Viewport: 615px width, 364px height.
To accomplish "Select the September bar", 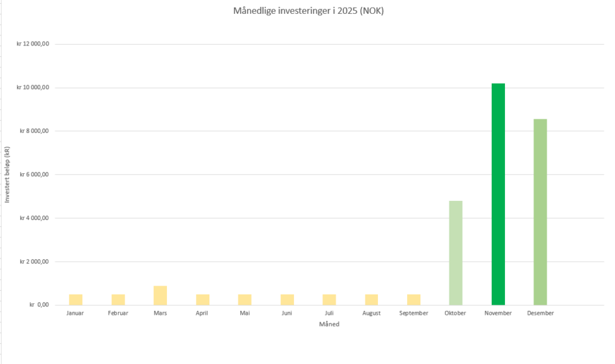I will (x=413, y=300).
